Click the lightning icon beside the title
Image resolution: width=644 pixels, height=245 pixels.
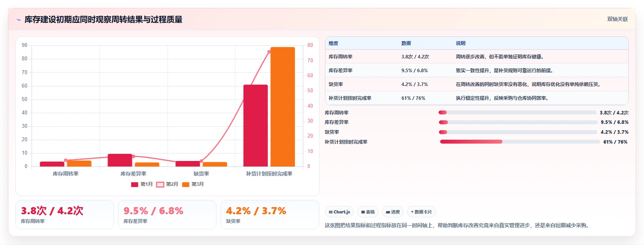[x=19, y=20]
